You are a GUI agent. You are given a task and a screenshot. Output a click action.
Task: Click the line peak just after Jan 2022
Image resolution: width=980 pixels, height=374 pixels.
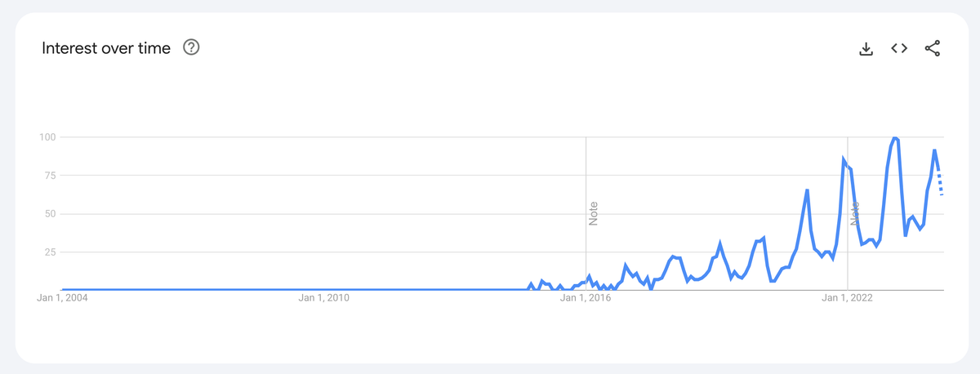pyautogui.click(x=844, y=160)
